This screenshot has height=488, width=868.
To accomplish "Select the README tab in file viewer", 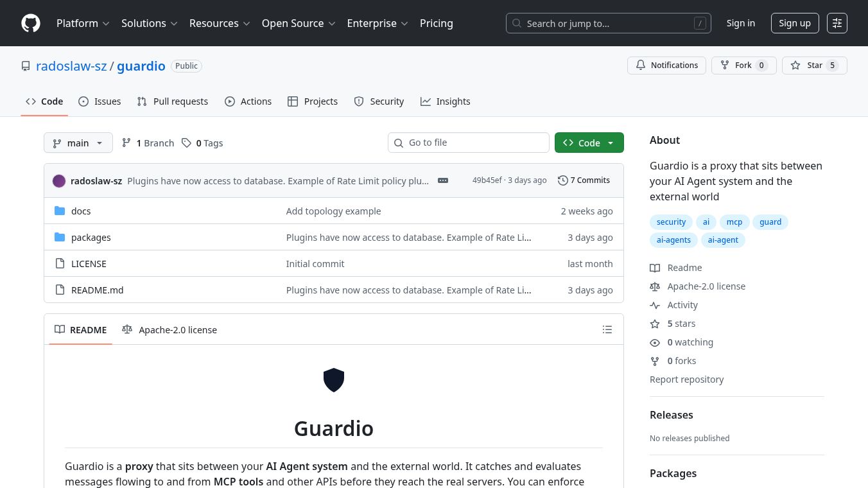I will pos(81,330).
